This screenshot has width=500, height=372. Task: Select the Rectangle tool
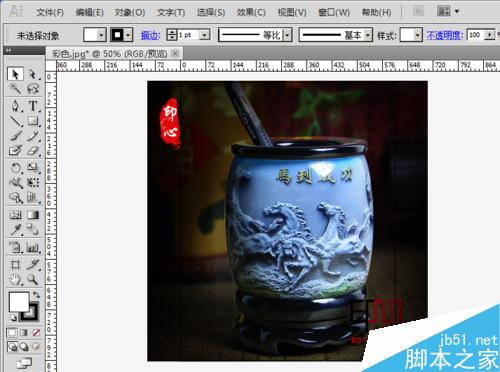tap(33, 121)
